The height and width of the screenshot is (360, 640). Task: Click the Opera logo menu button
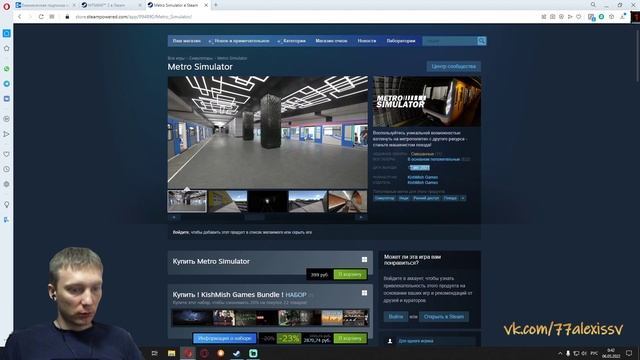click(6, 6)
